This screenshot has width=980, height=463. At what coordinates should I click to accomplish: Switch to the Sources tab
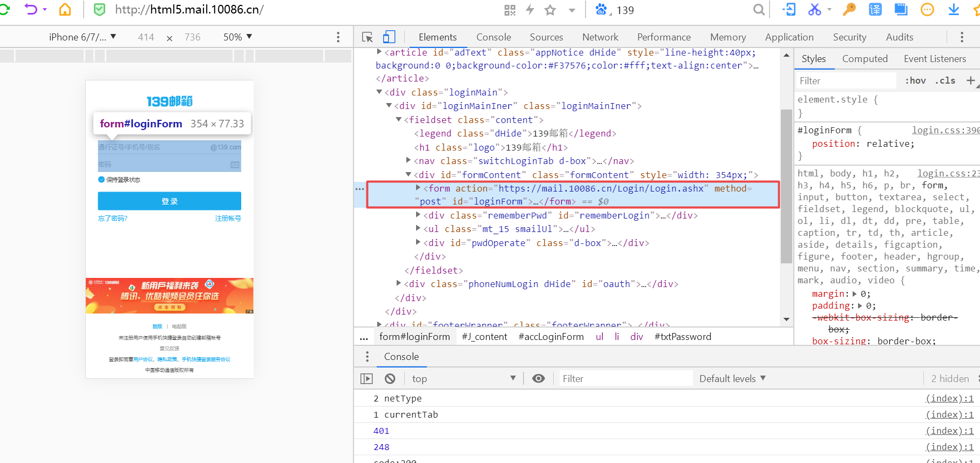click(x=546, y=37)
